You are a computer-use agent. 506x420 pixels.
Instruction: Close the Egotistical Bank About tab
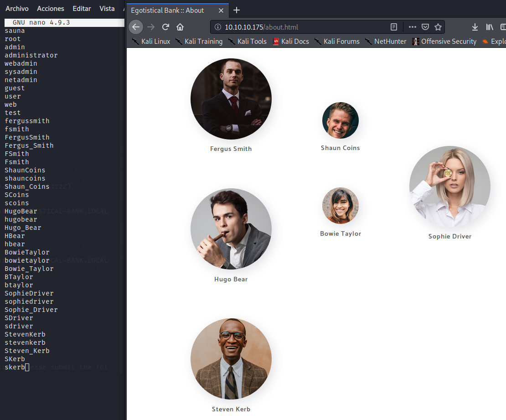point(221,10)
